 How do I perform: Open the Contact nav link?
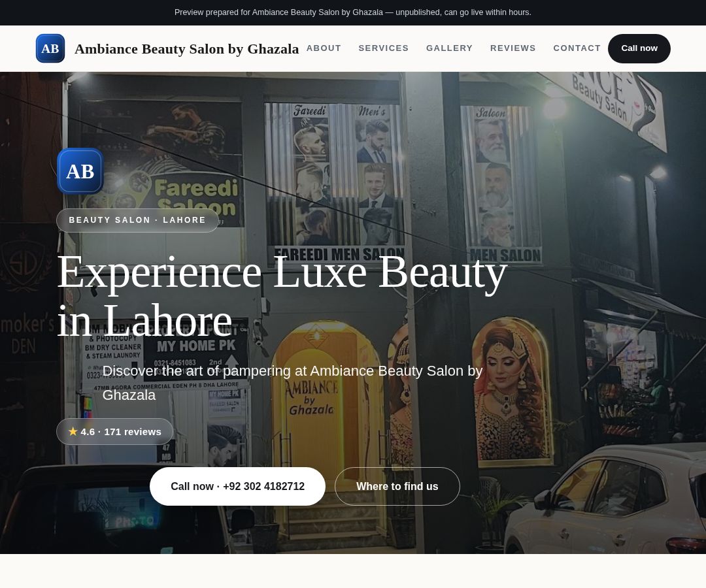click(x=577, y=48)
